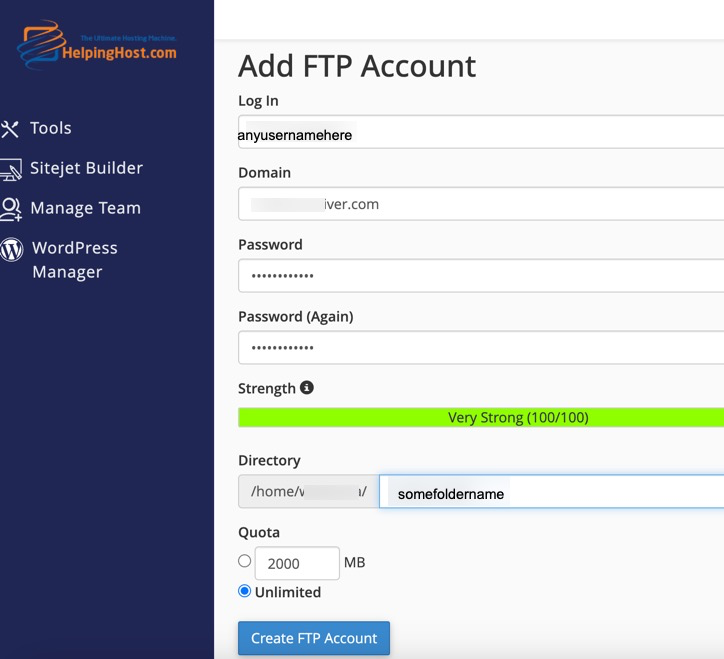Screen dimensions: 724x659
Task: Focus the Log In username field
Action: (481, 132)
